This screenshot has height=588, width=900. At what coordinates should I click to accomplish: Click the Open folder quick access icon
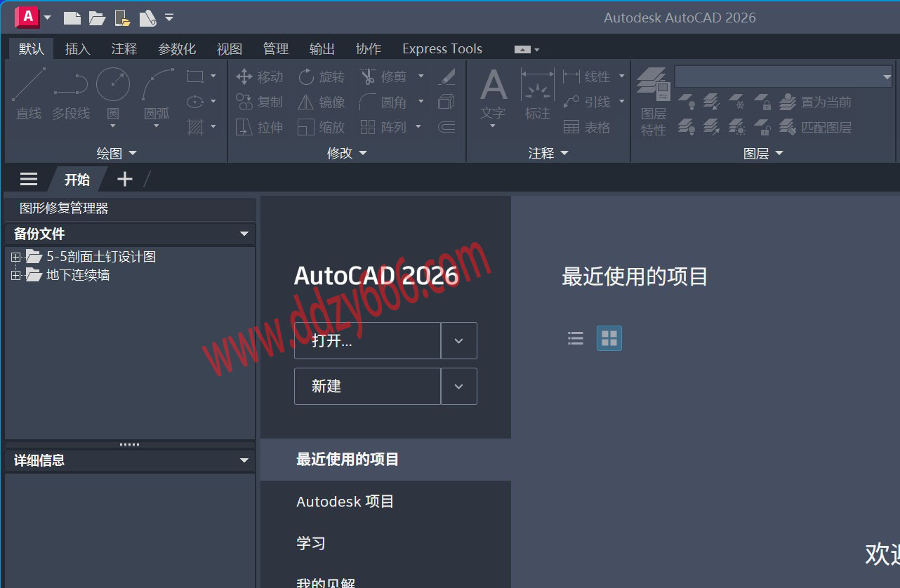pos(97,18)
